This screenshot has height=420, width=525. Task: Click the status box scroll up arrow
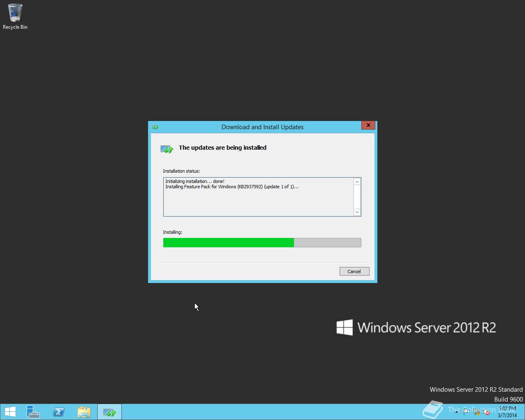pos(357,182)
